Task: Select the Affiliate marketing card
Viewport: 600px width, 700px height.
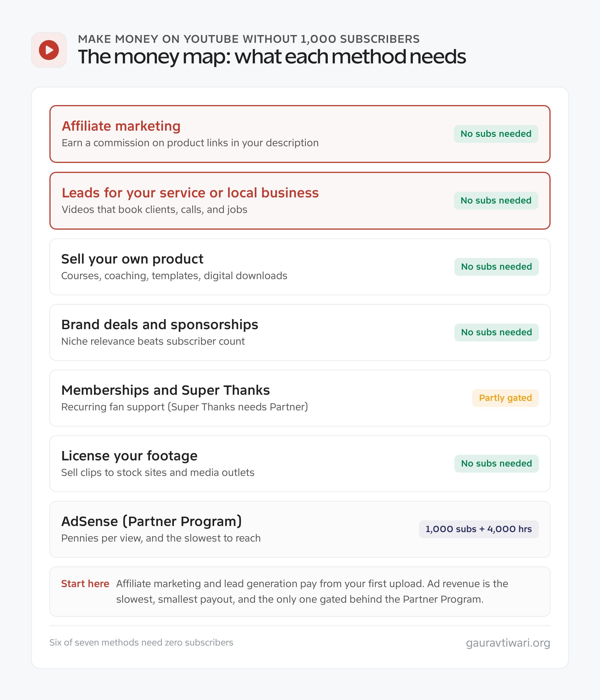Action: 300,134
